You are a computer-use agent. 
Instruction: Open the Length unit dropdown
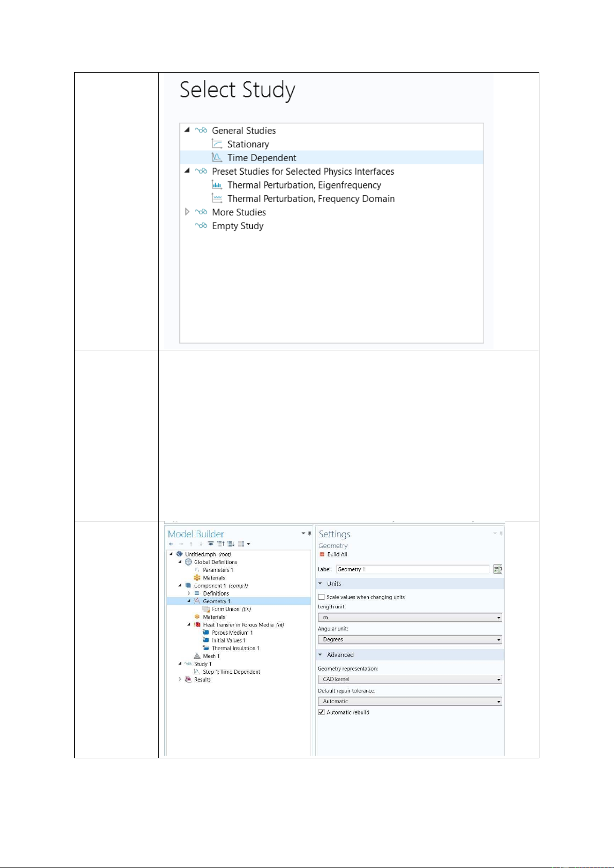[x=410, y=618]
